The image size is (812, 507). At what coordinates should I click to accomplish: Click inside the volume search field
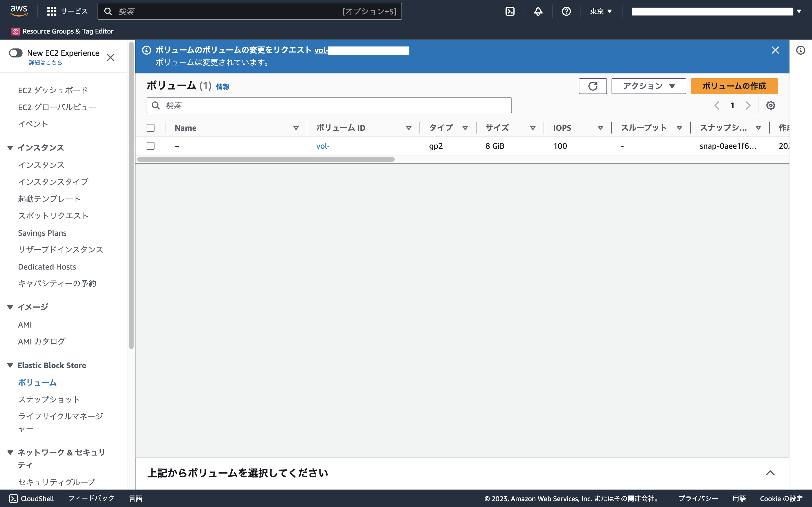tap(329, 105)
